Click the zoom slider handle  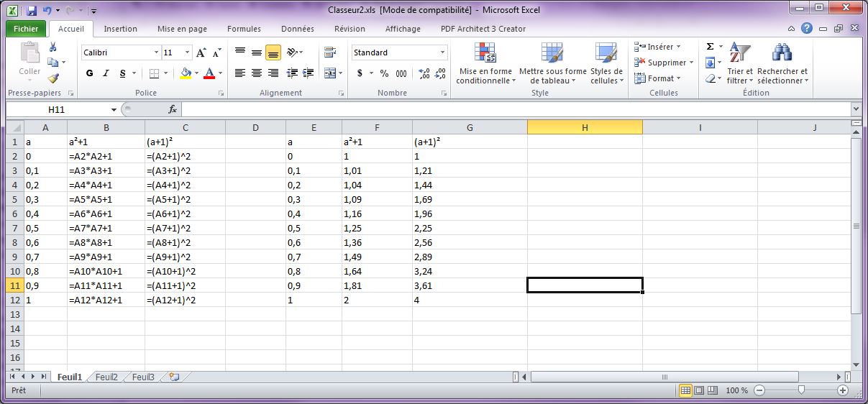801,390
